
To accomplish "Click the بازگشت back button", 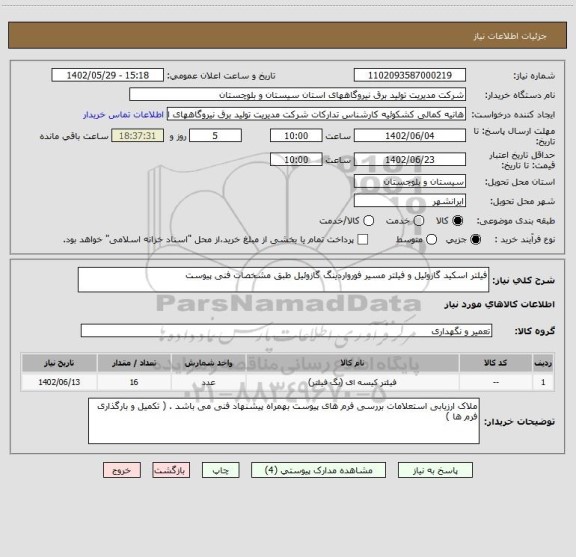I will [171, 470].
